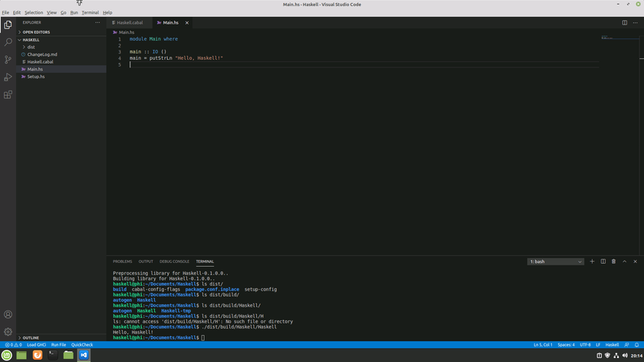Change end of line sequence LF
Screen dimensions: 644x362
598,344
